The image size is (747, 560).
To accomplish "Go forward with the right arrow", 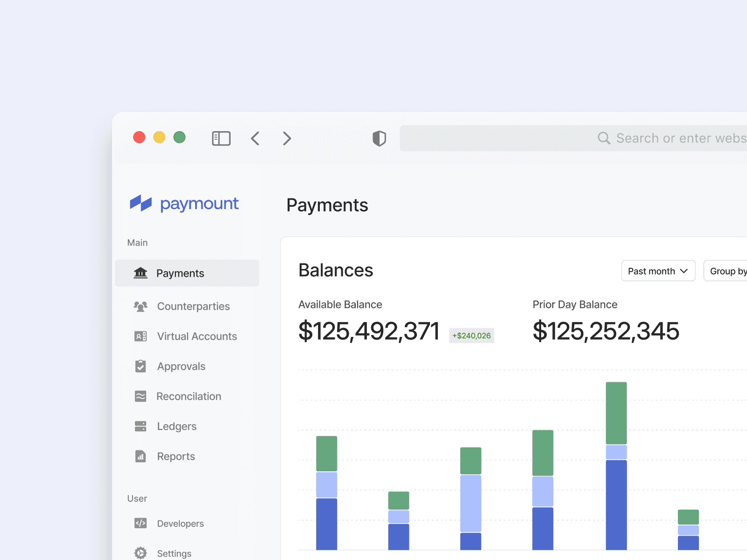I will coord(287,138).
